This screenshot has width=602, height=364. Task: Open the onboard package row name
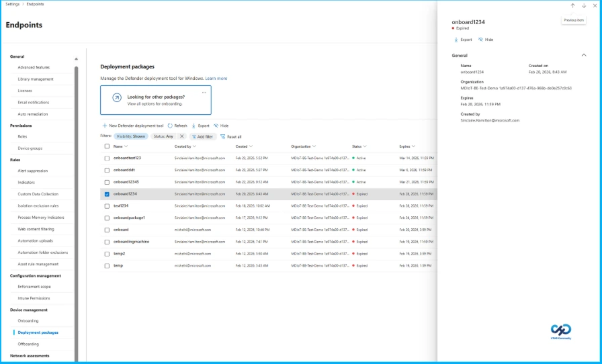tap(121, 230)
